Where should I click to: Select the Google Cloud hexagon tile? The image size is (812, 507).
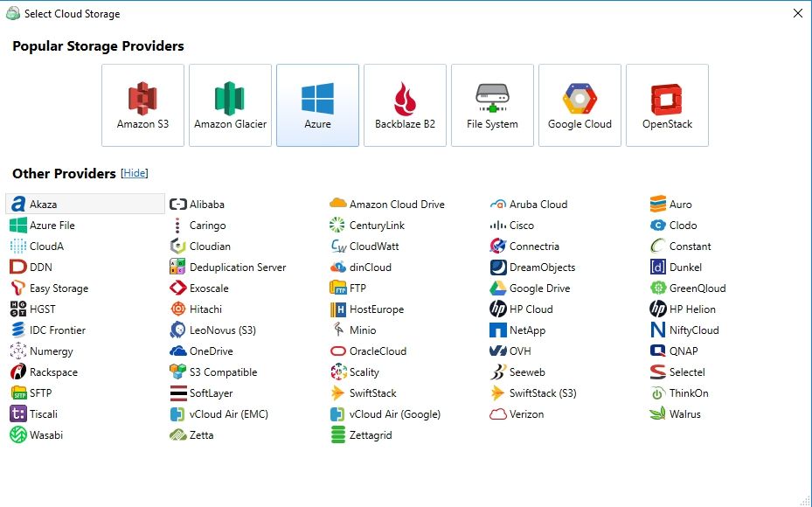pyautogui.click(x=580, y=105)
